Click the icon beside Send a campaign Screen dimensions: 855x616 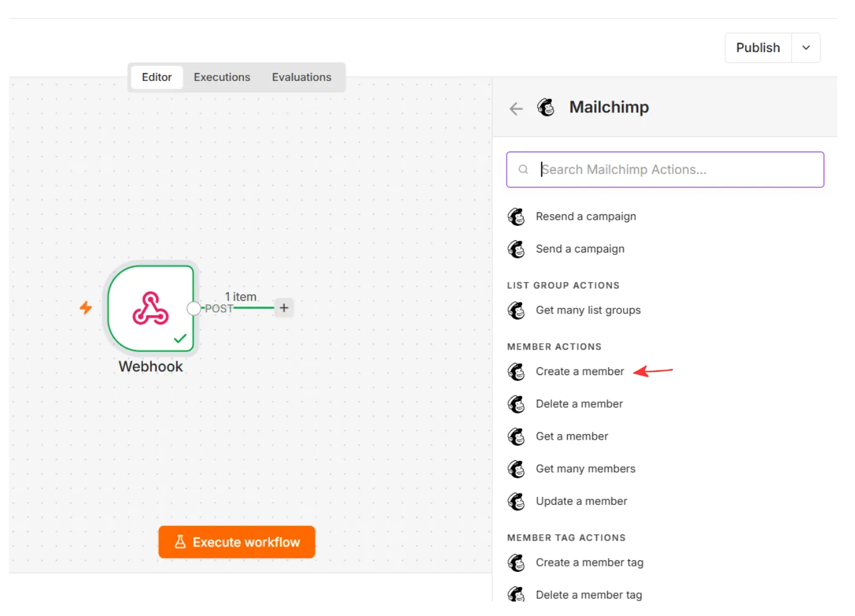click(516, 249)
